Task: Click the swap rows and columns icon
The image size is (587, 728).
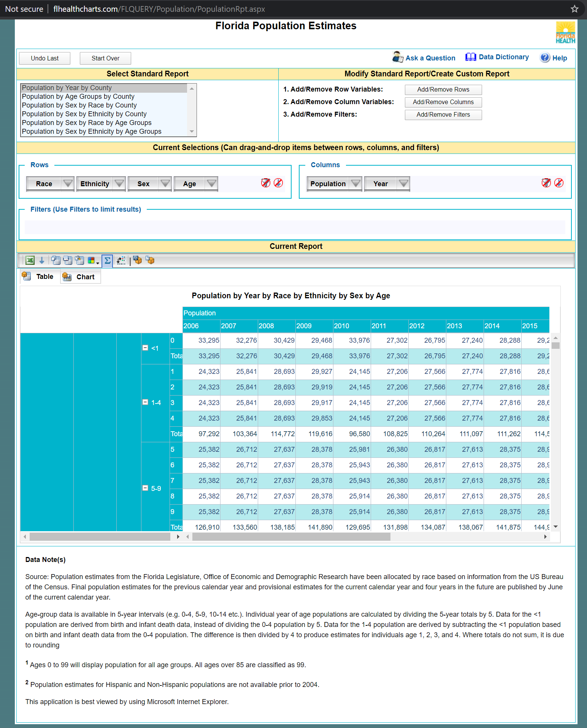Action: coord(121,260)
